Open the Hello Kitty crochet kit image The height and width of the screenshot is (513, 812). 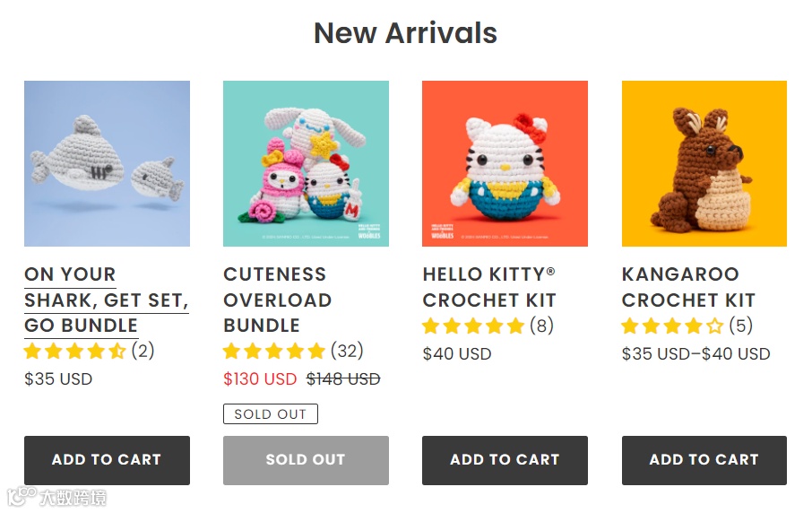click(505, 163)
